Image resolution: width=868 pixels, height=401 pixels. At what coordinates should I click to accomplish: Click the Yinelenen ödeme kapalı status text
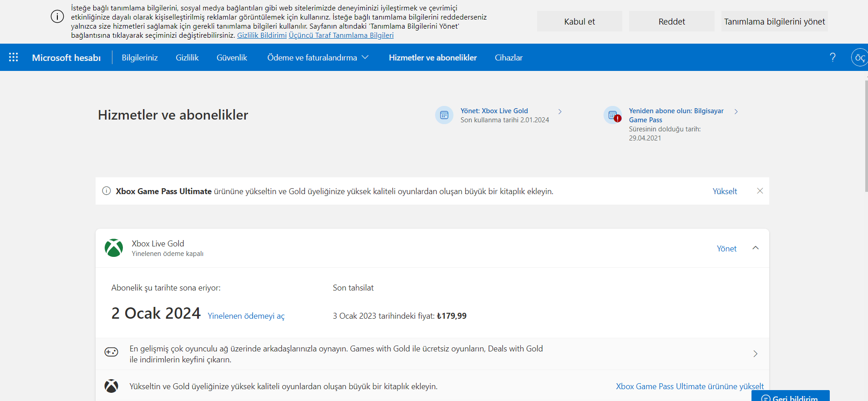pyautogui.click(x=168, y=254)
